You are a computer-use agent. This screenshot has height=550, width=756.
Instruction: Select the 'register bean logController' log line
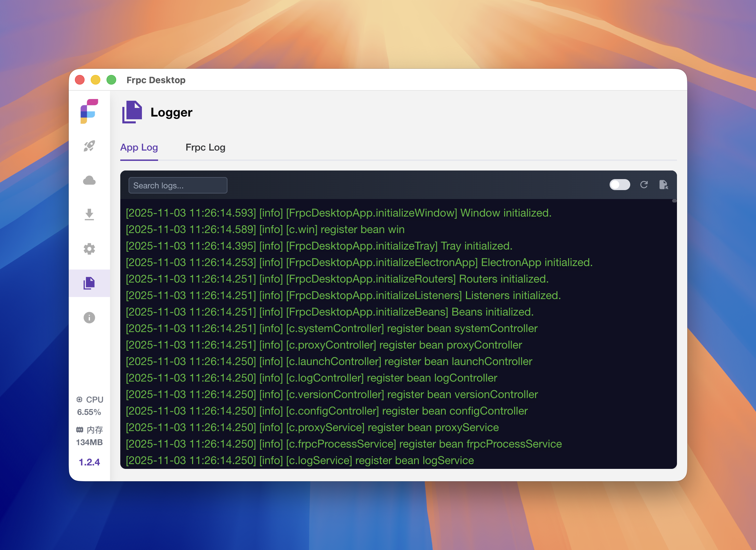pos(311,378)
